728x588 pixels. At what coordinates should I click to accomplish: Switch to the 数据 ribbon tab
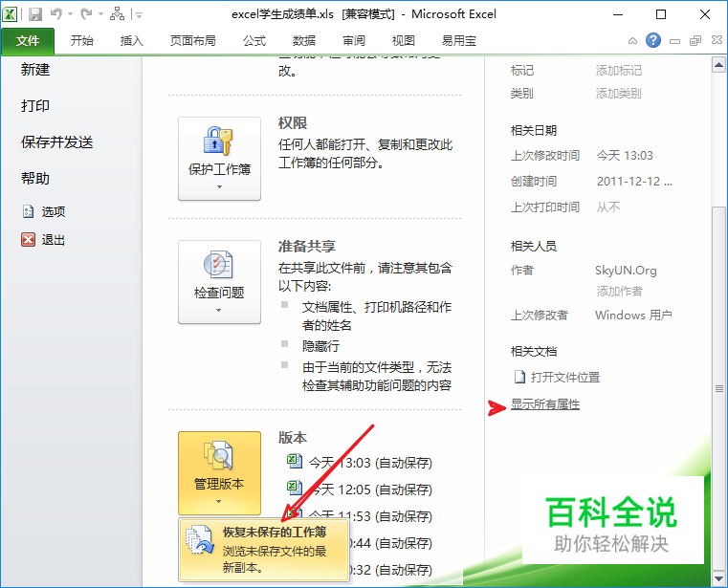(x=304, y=41)
